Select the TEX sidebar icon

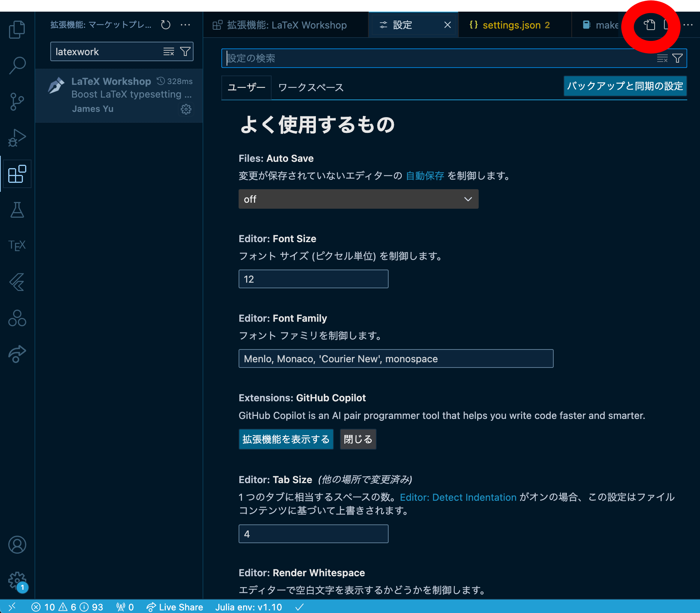point(17,245)
